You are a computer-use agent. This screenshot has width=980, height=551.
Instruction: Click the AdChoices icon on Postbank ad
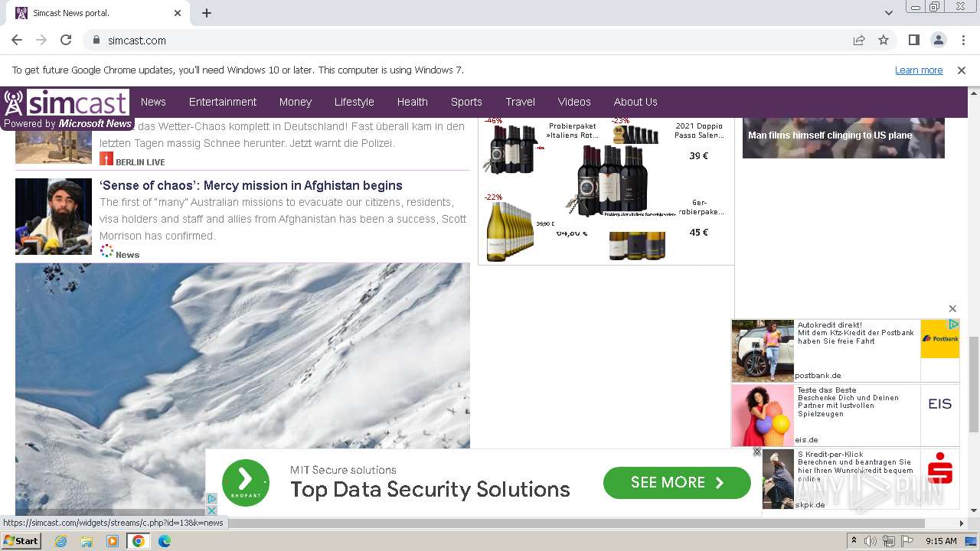(x=953, y=324)
